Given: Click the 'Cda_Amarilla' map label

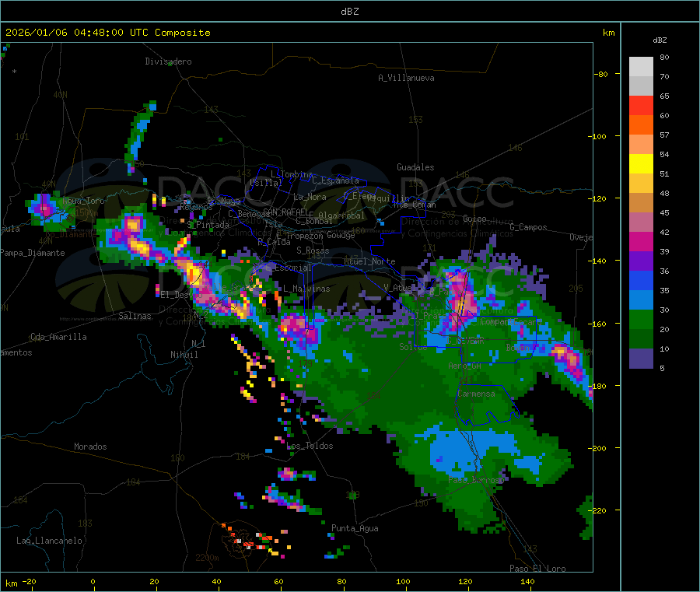Looking at the screenshot, I should [58, 337].
